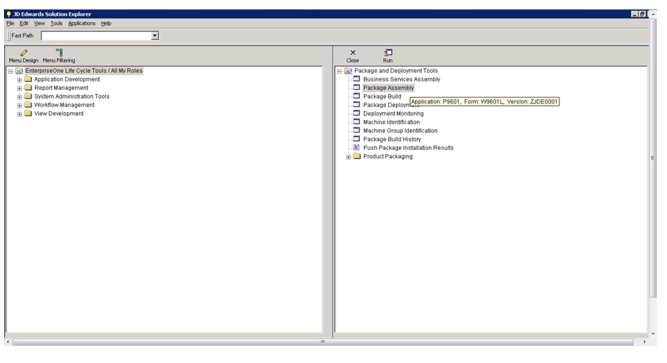Select the View Development folder icon
The width and height of the screenshot is (667, 363).
(x=29, y=113)
